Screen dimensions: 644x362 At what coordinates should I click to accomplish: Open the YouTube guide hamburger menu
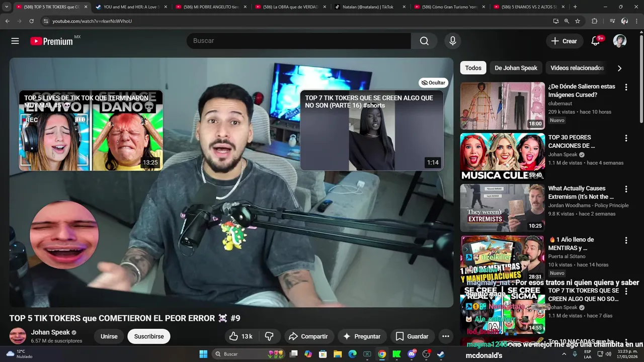point(15,41)
